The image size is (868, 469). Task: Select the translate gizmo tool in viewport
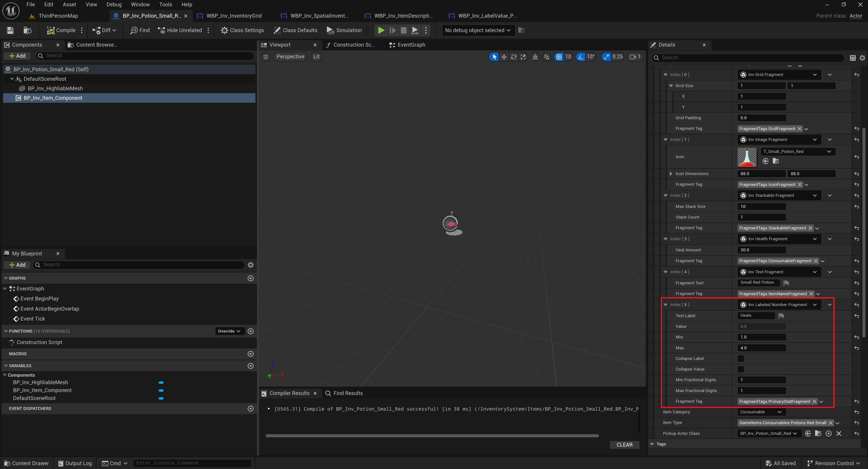tap(504, 57)
